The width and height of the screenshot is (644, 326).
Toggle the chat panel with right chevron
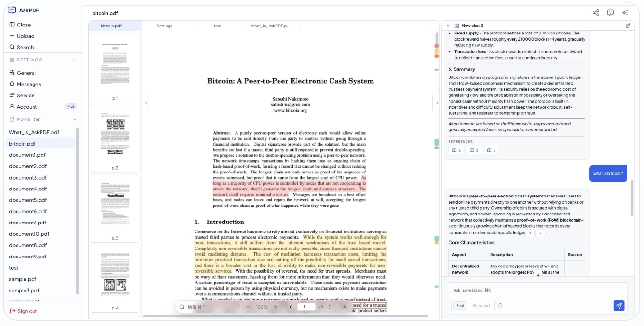tap(436, 103)
